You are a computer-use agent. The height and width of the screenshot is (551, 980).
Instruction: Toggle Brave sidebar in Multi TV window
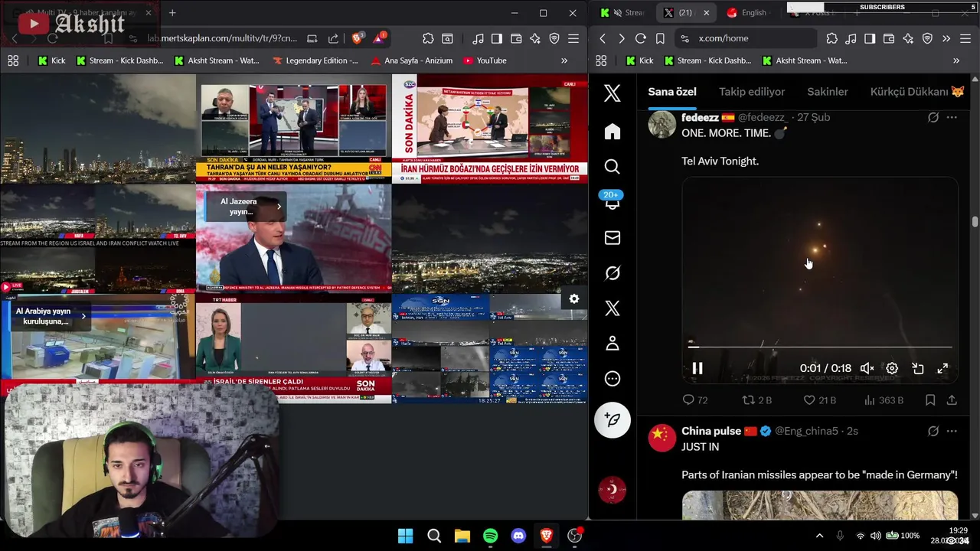coord(497,38)
